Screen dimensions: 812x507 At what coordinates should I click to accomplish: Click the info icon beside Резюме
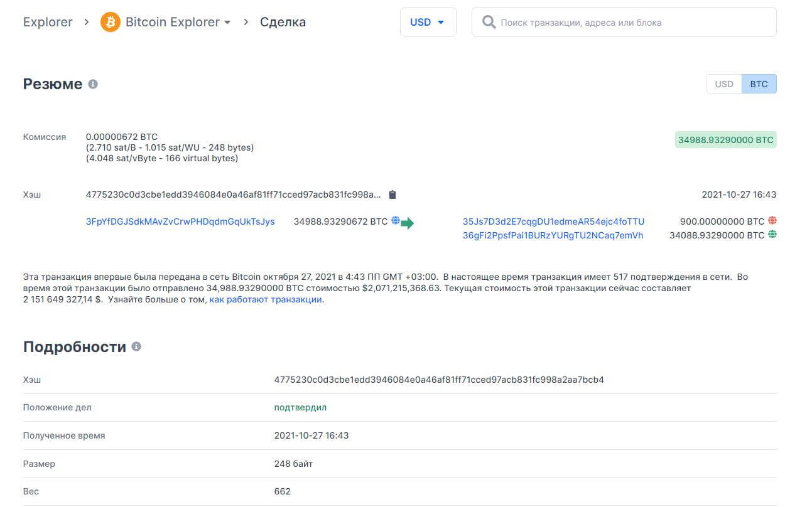click(x=93, y=83)
